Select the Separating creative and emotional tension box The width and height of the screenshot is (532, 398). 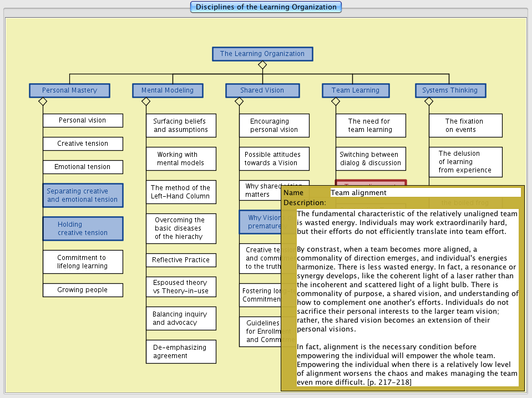(x=83, y=195)
